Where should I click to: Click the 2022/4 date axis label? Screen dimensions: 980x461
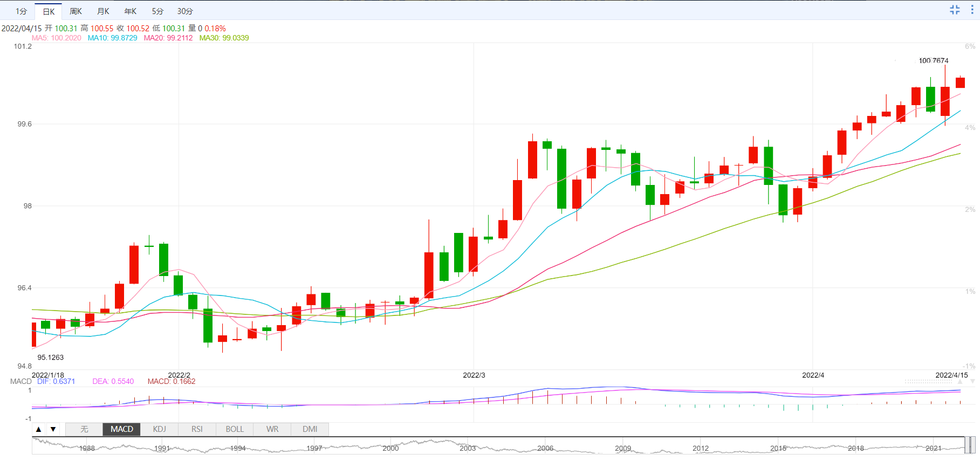pos(813,375)
